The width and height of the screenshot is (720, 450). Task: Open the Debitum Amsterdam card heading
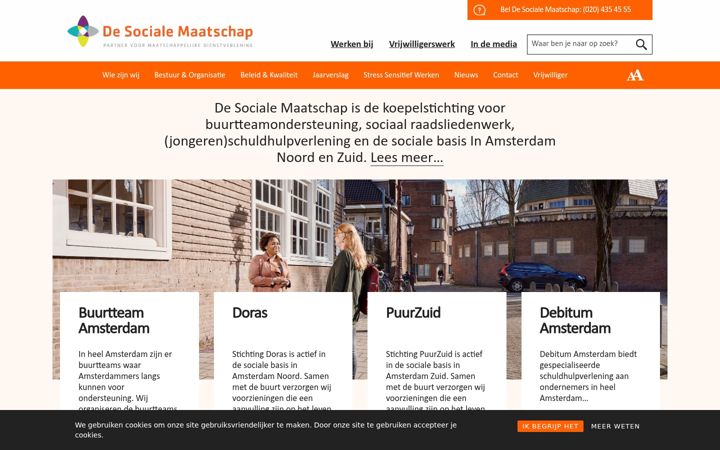pos(575,321)
